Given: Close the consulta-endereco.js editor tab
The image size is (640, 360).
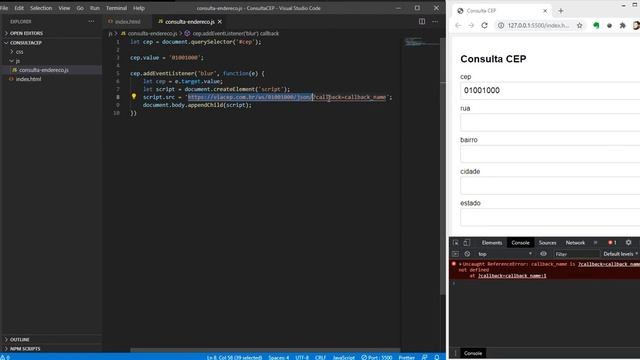Looking at the screenshot, I should click(x=220, y=22).
